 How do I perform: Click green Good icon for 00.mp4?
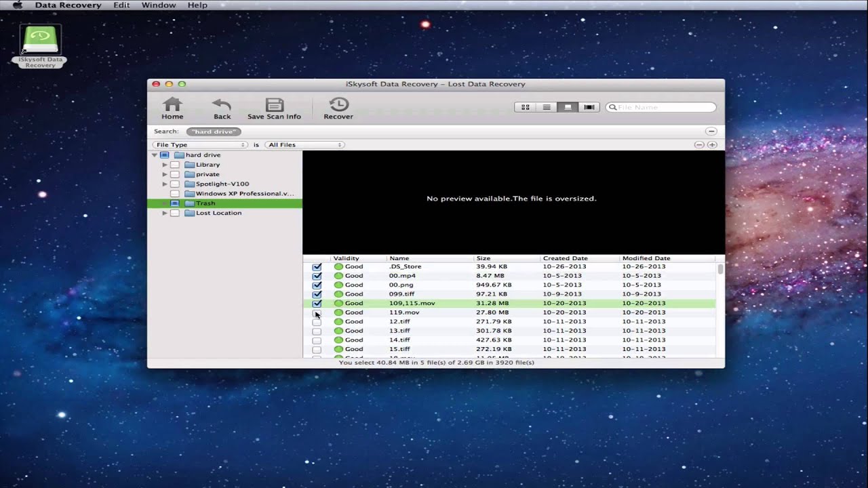pyautogui.click(x=338, y=276)
